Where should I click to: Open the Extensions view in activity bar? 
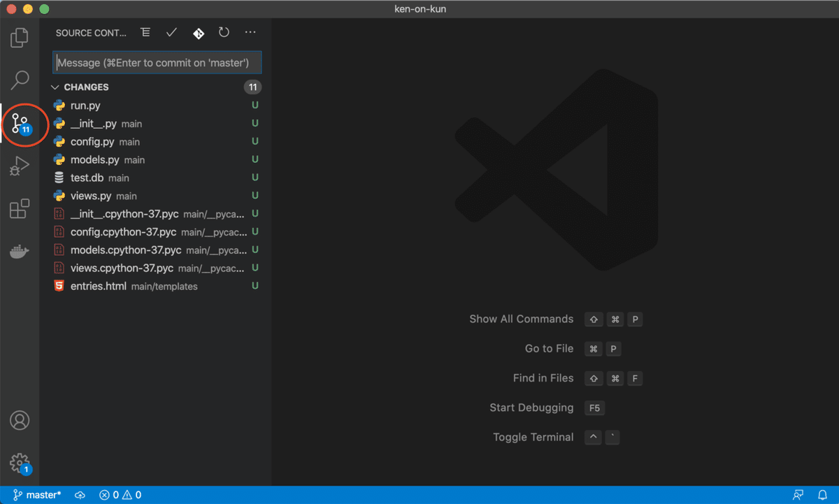click(20, 208)
